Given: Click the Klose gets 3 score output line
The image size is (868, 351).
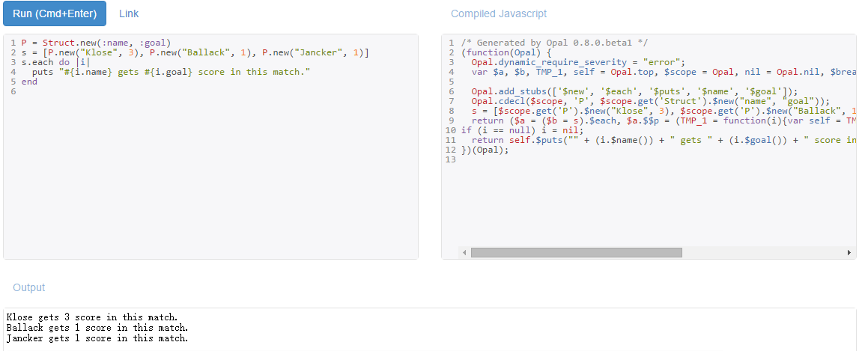Looking at the screenshot, I should point(92,317).
